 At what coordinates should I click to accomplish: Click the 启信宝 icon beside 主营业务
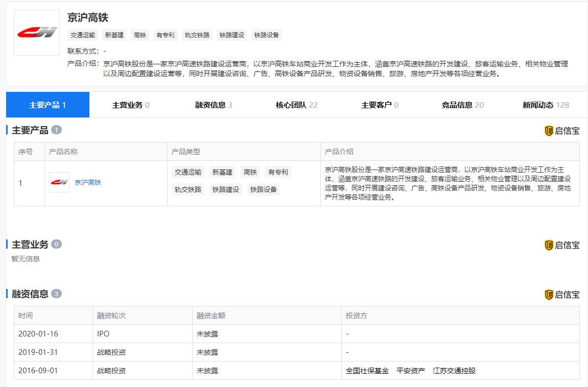coord(549,245)
